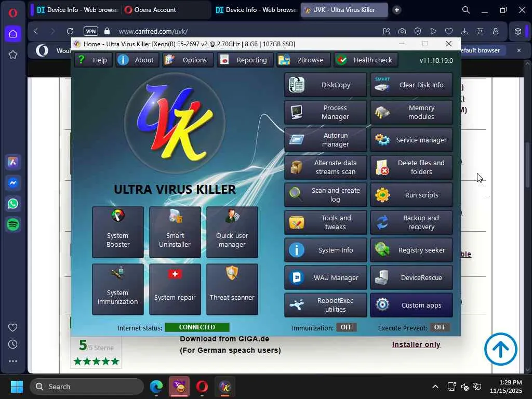The image size is (532, 399).
Task: Open the 2Browse tool
Action: [303, 60]
